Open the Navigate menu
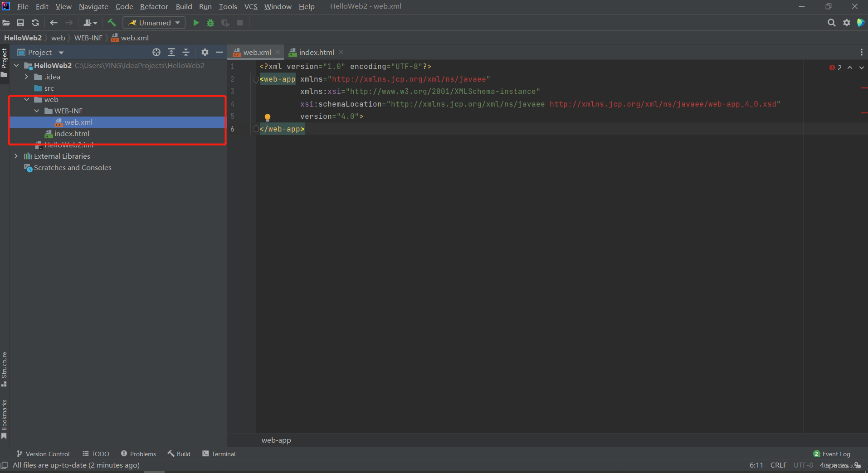This screenshot has height=473, width=868. pyautogui.click(x=93, y=6)
